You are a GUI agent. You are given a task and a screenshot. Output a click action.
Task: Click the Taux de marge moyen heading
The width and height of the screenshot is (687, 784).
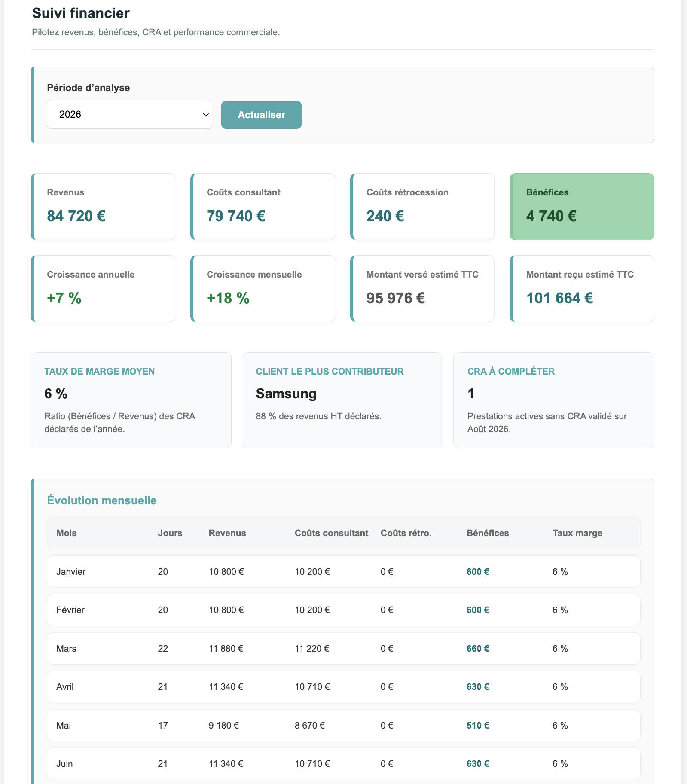pyautogui.click(x=100, y=372)
